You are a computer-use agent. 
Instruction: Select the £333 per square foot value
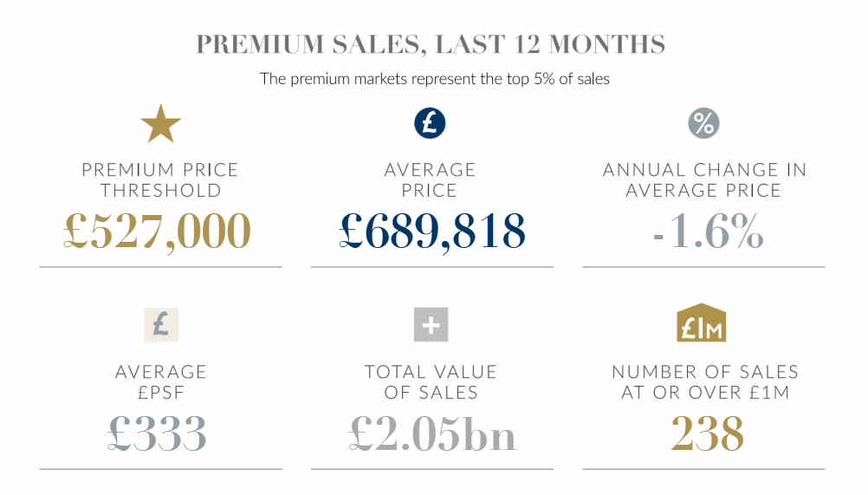pyautogui.click(x=158, y=432)
